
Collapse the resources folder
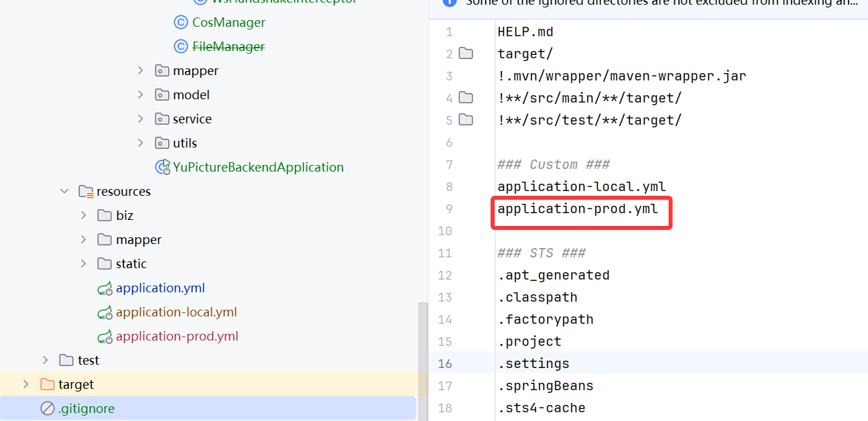(64, 192)
